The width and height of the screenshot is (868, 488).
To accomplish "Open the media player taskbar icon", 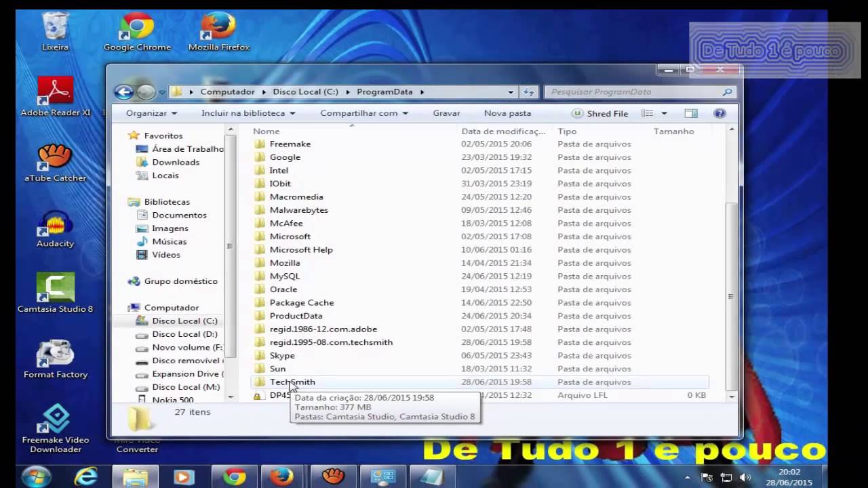I will point(183,476).
